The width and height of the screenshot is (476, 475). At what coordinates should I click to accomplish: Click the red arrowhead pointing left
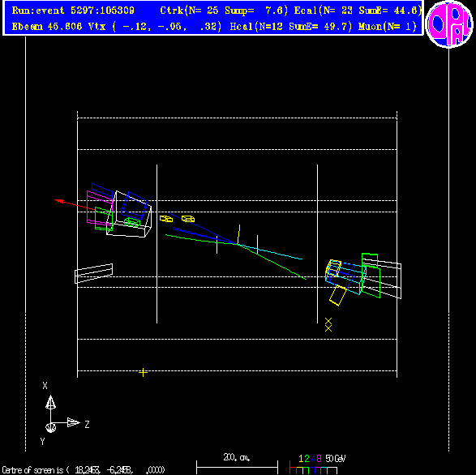(59, 201)
